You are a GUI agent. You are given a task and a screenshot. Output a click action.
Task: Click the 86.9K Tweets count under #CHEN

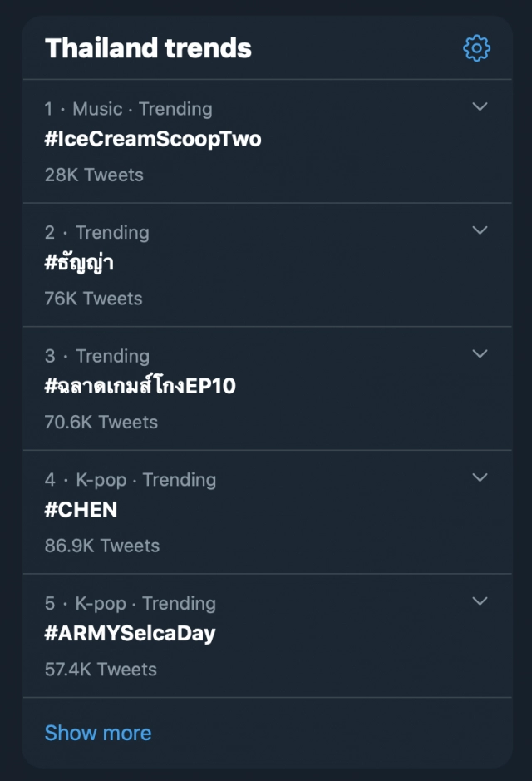pyautogui.click(x=101, y=546)
